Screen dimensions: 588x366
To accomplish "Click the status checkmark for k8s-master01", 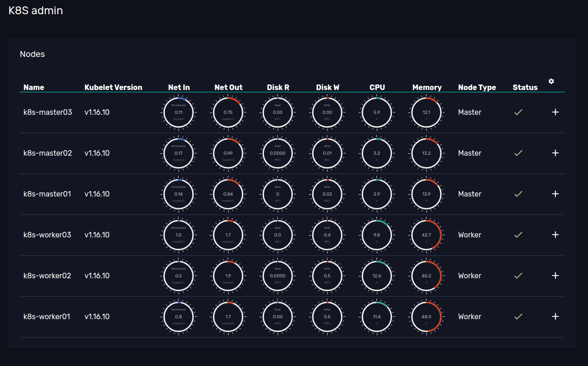I will 518,194.
